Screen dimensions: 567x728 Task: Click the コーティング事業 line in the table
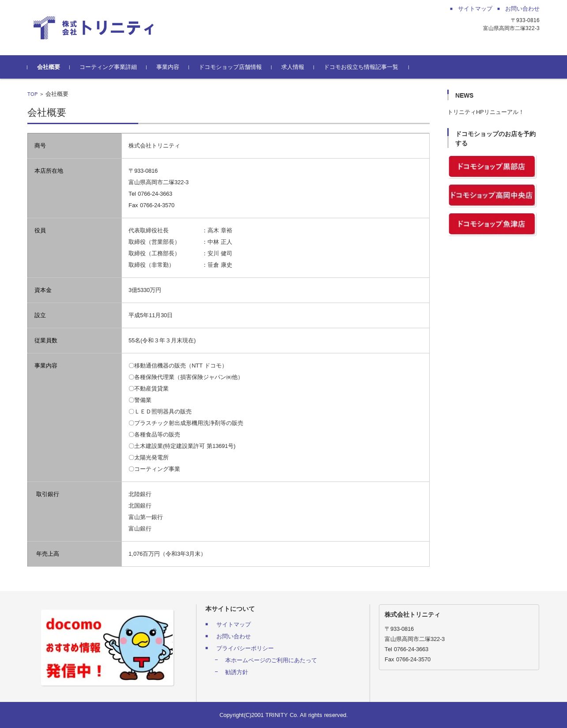(x=154, y=469)
